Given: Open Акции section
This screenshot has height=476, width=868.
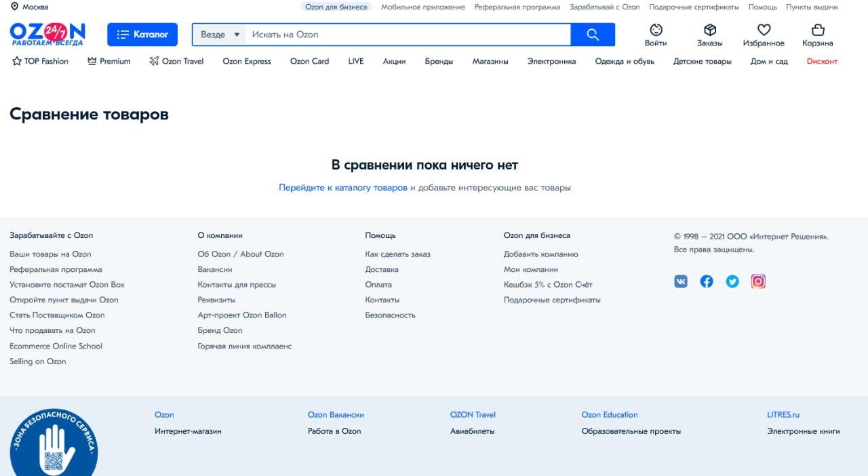Looking at the screenshot, I should (x=394, y=61).
